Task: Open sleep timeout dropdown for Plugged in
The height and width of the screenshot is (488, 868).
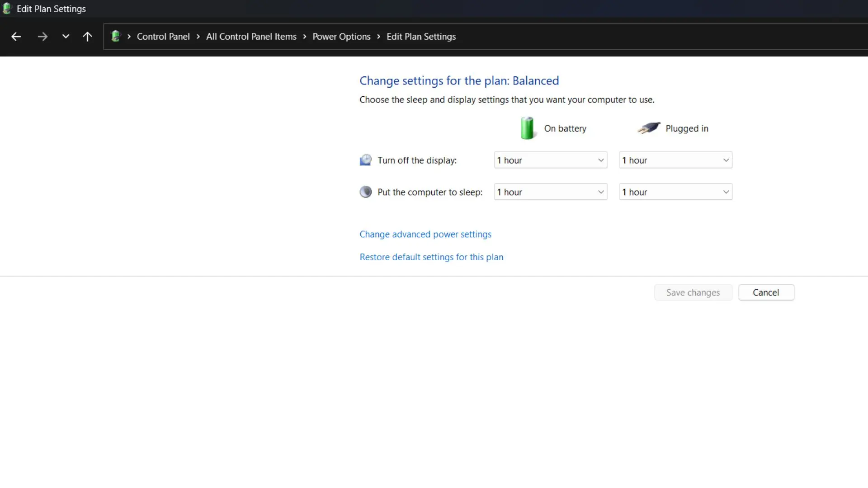Action: coord(675,192)
